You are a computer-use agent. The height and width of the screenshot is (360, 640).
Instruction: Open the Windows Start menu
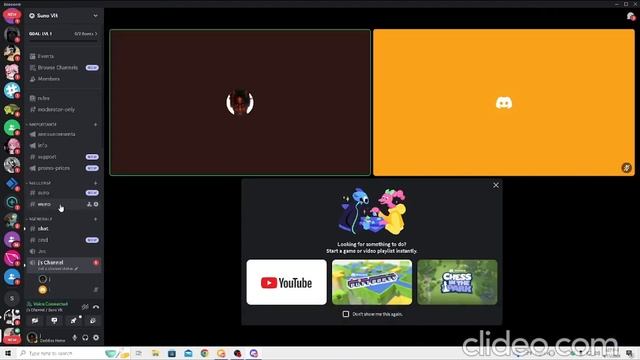click(x=8, y=353)
